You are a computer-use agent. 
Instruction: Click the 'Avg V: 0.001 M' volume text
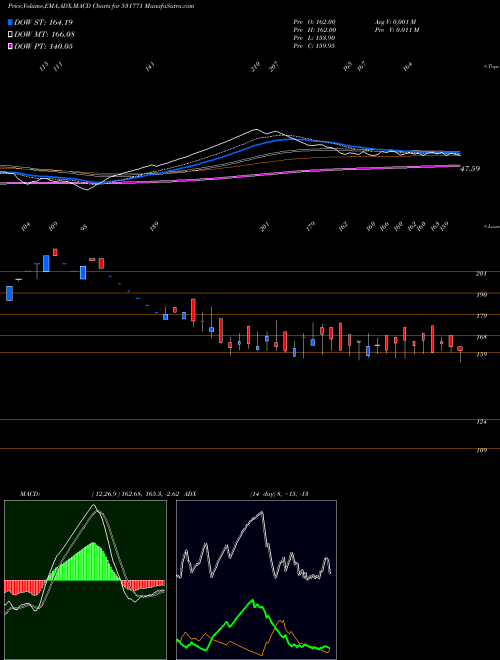tap(396, 22)
